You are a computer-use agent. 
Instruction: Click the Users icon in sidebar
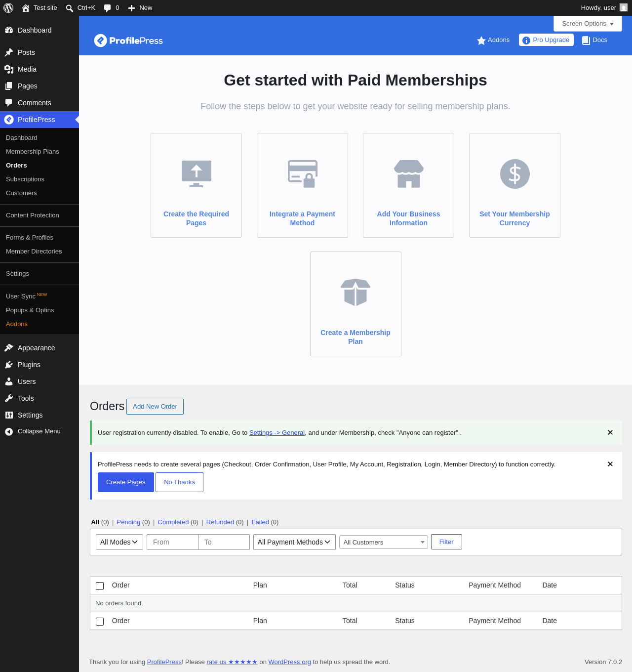click(x=9, y=381)
